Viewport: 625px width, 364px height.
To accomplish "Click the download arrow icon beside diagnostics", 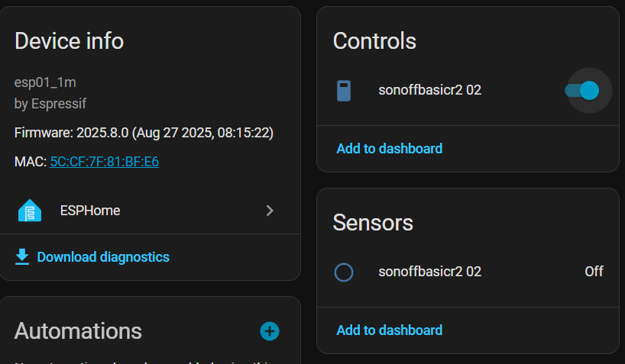I will click(23, 256).
